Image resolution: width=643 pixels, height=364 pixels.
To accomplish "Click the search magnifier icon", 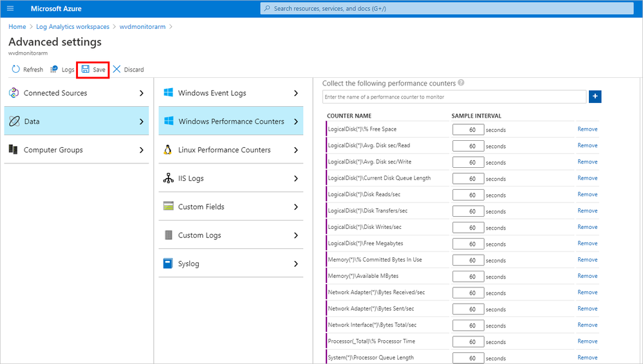I will point(267,8).
